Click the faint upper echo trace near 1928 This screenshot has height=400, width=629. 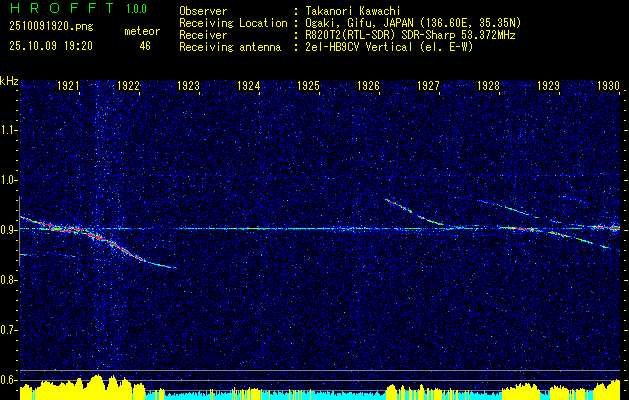[507, 207]
